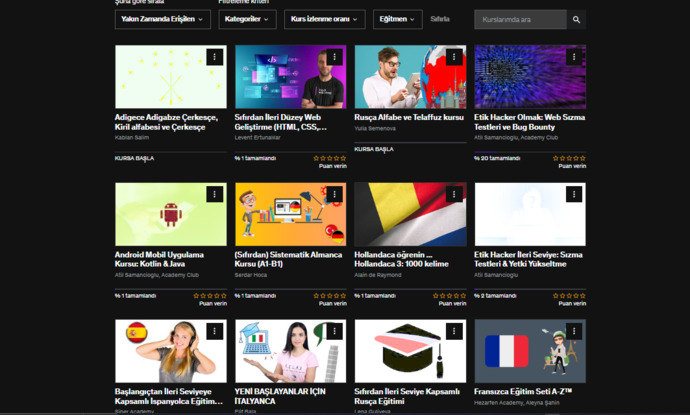
Task: Open title Hollandaca 3: 1000 kelime
Action: pyautogui.click(x=401, y=259)
